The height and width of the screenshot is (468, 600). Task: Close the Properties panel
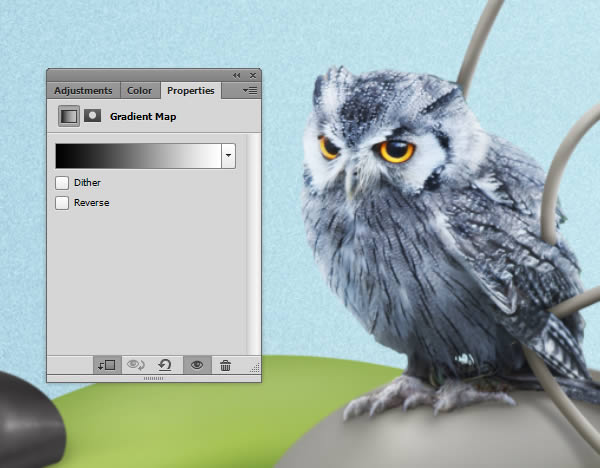coord(253,75)
